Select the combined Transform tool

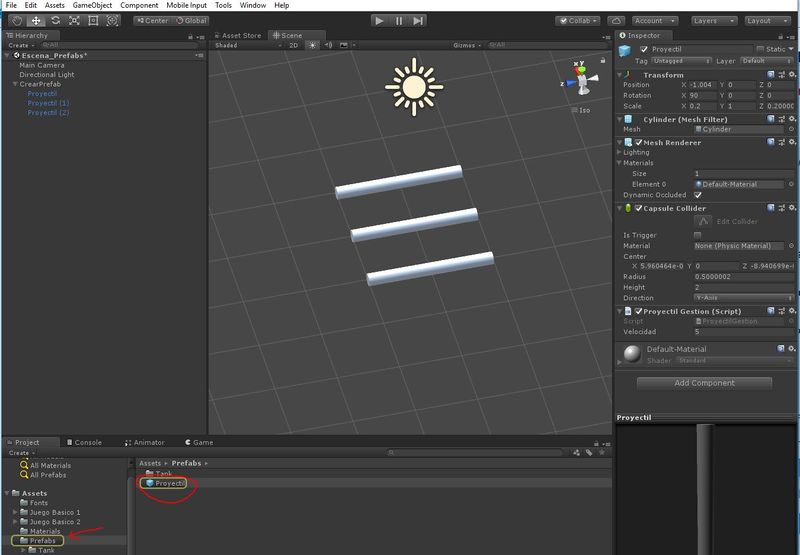coord(112,21)
